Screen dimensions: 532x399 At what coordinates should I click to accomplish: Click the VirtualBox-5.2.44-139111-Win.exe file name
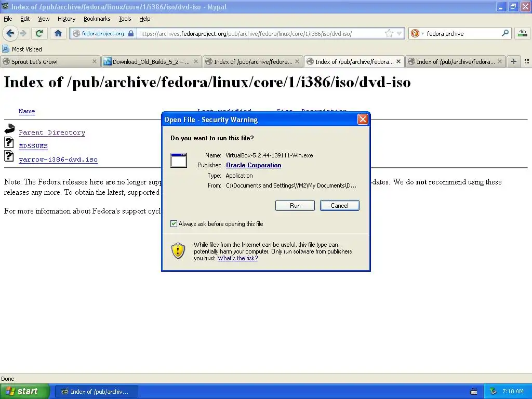click(269, 155)
